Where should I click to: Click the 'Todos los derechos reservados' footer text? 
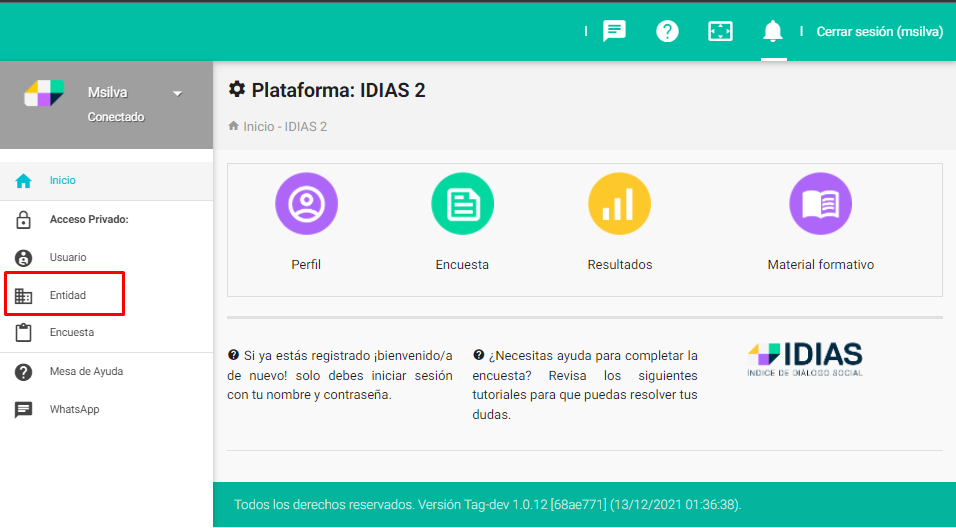coord(488,505)
